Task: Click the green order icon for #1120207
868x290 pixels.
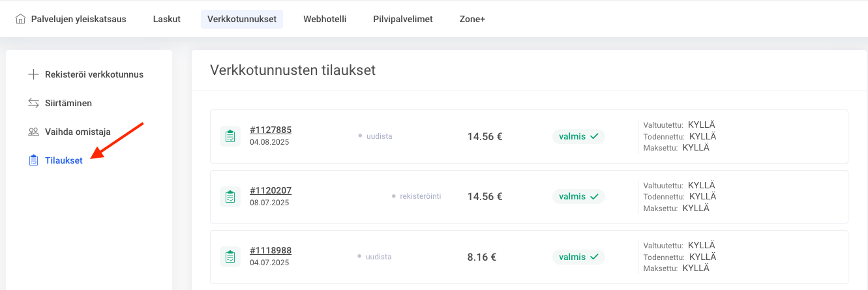Action: [x=230, y=196]
